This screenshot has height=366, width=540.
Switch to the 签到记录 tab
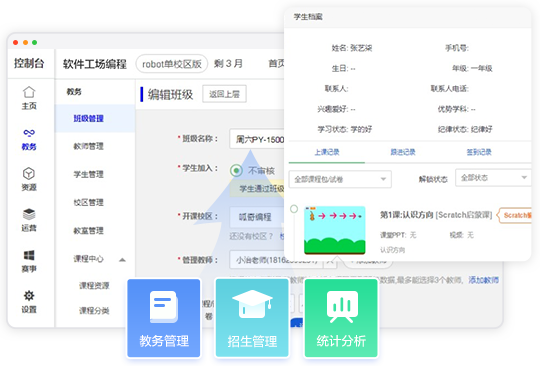pyautogui.click(x=479, y=152)
